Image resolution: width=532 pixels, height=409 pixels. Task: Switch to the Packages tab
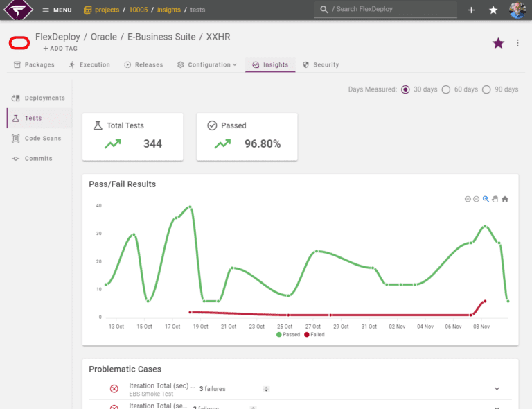[34, 65]
